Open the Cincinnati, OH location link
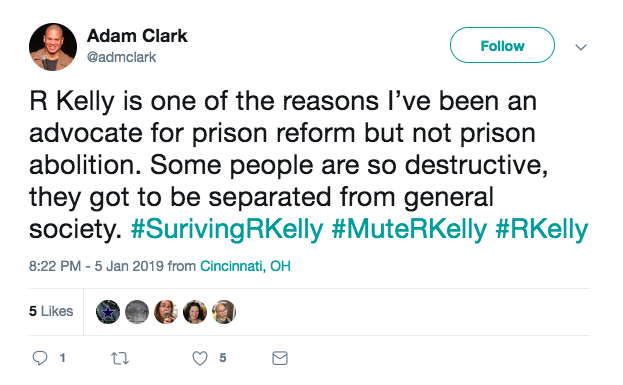This screenshot has width=623, height=385. click(245, 266)
